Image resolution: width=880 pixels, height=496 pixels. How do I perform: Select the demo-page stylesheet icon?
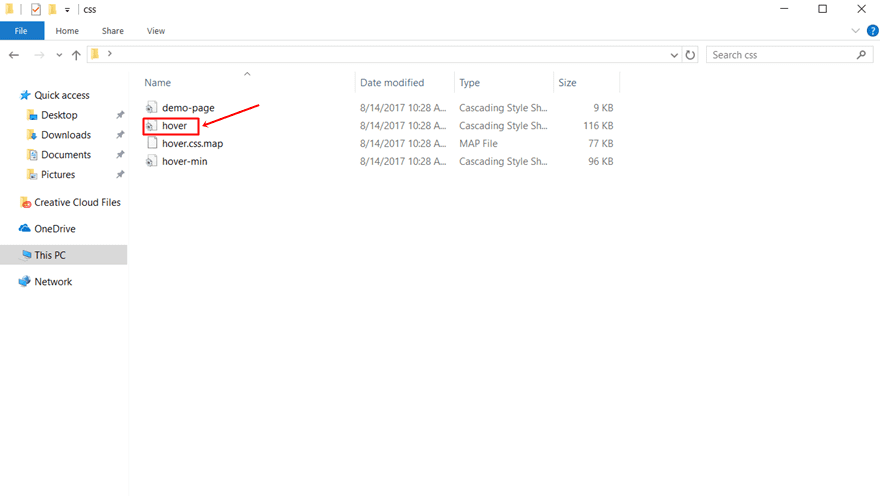point(152,107)
